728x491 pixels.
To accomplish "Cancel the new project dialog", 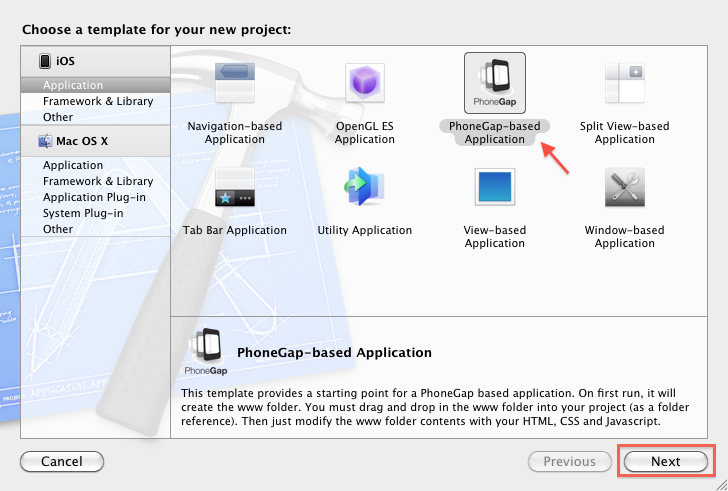I will [62, 461].
